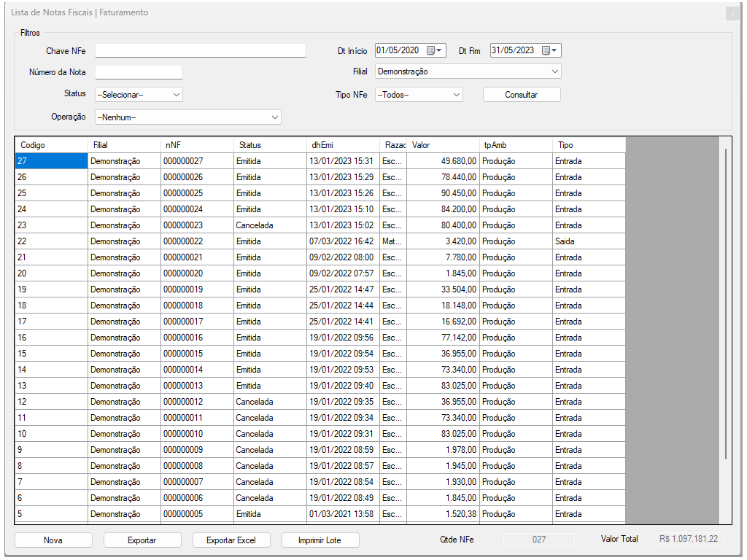Viewport: 747px width, 560px height.
Task: Click the Imprimir Lote button
Action: point(319,540)
